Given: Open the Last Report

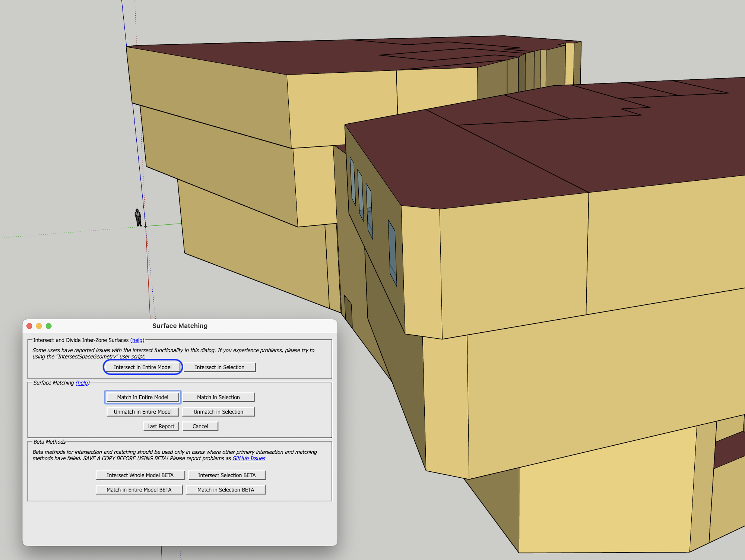Looking at the screenshot, I should pos(161,426).
